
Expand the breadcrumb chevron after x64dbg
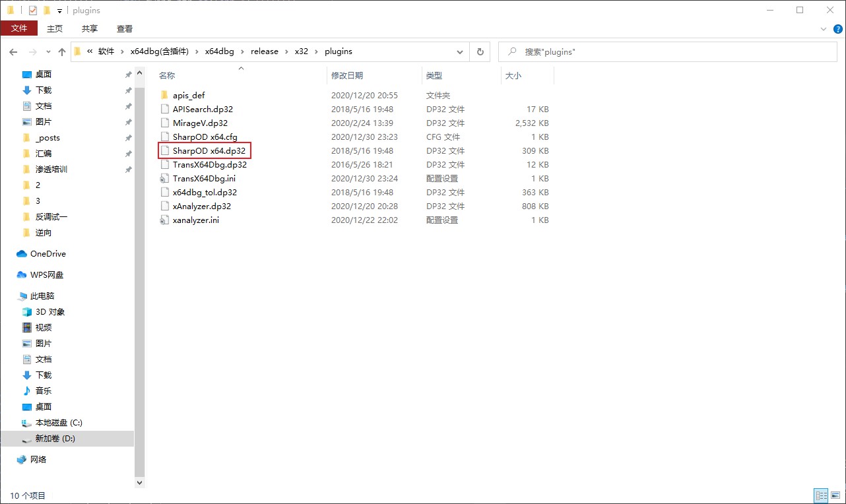(x=243, y=51)
